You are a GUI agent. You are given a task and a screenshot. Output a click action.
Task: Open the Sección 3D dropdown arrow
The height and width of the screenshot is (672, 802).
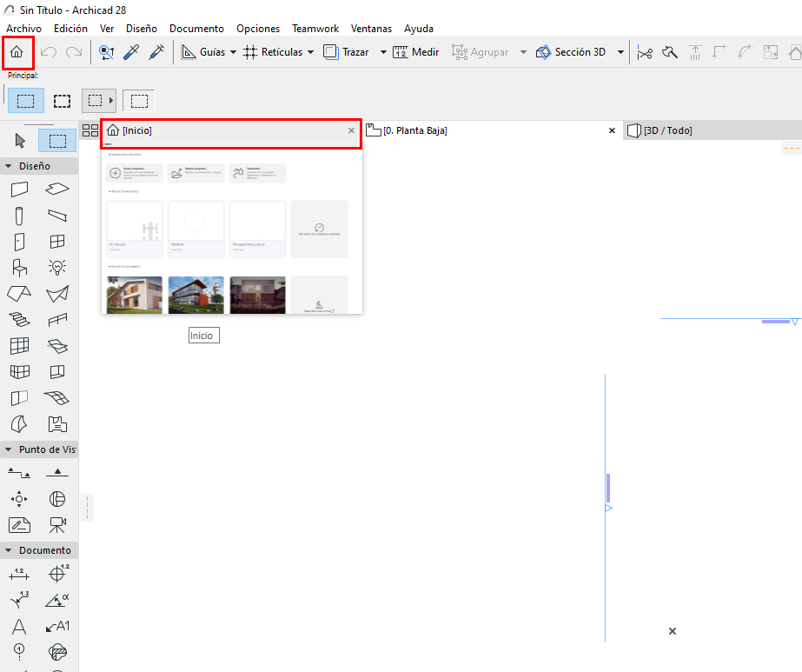tap(620, 52)
